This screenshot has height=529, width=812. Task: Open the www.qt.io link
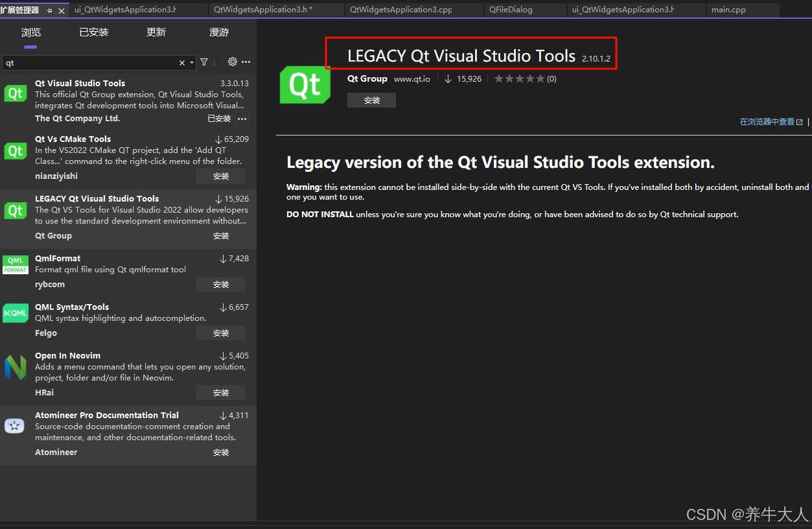pos(412,79)
